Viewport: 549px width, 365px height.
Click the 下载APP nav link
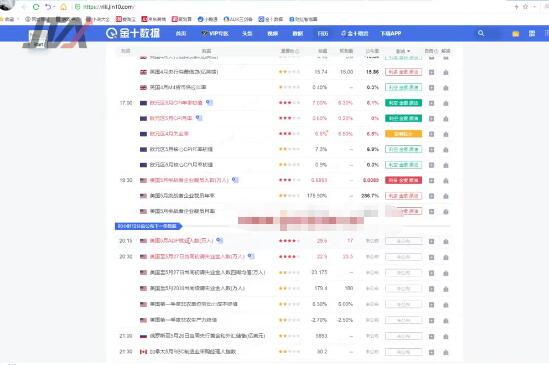[x=391, y=34]
